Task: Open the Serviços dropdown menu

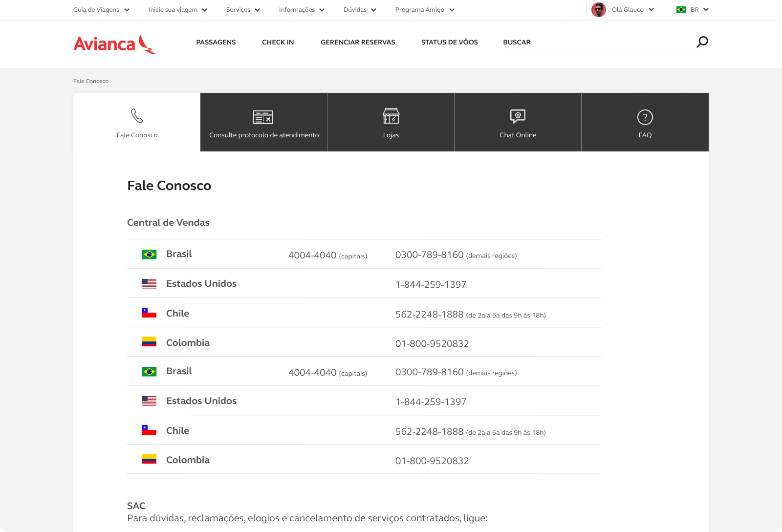Action: pyautogui.click(x=243, y=10)
